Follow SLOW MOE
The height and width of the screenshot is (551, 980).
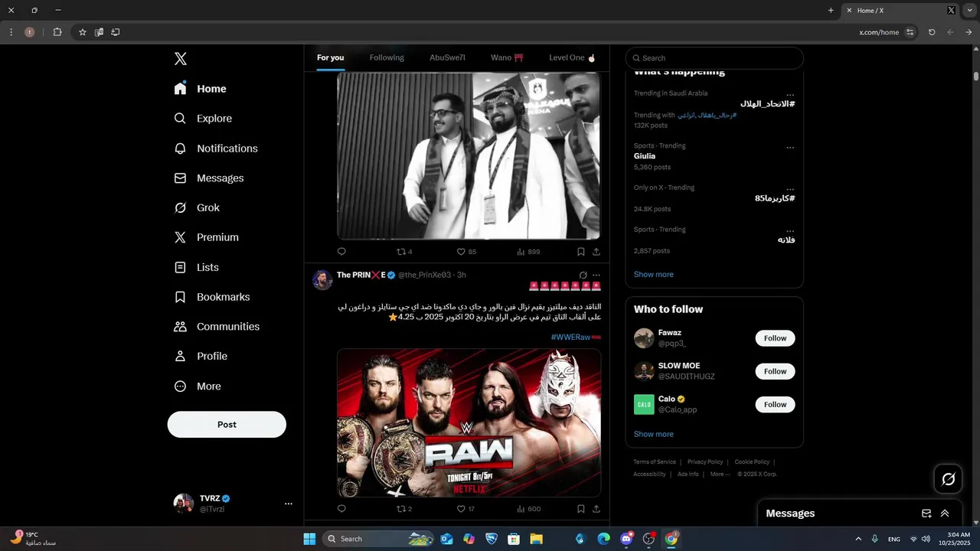pyautogui.click(x=775, y=371)
